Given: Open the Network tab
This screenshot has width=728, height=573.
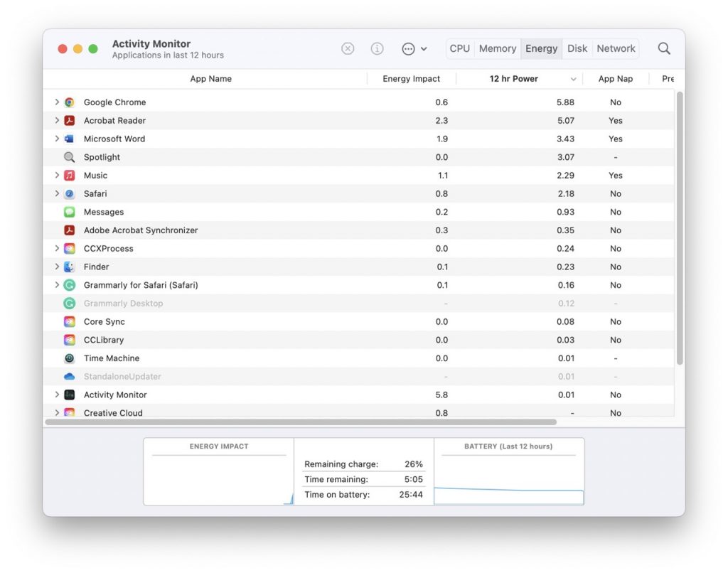Looking at the screenshot, I should coord(616,48).
